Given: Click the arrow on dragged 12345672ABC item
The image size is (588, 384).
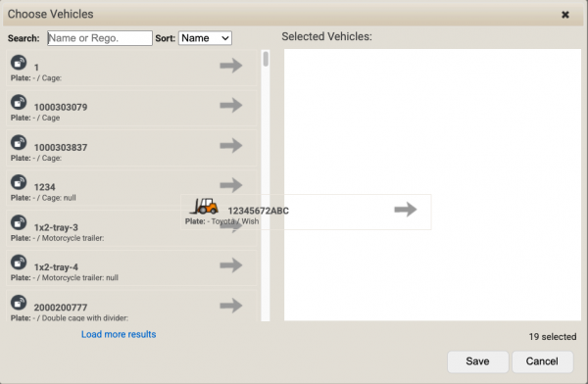Looking at the screenshot, I should point(406,210).
